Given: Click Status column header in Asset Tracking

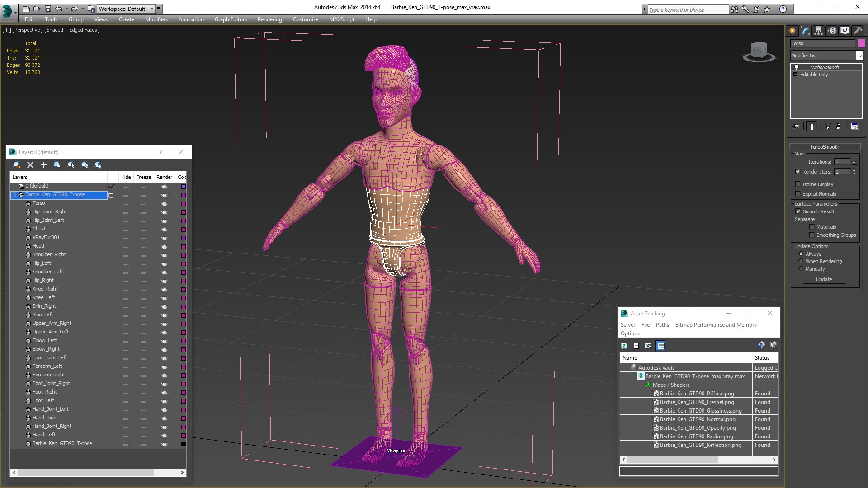Looking at the screenshot, I should (x=765, y=358).
